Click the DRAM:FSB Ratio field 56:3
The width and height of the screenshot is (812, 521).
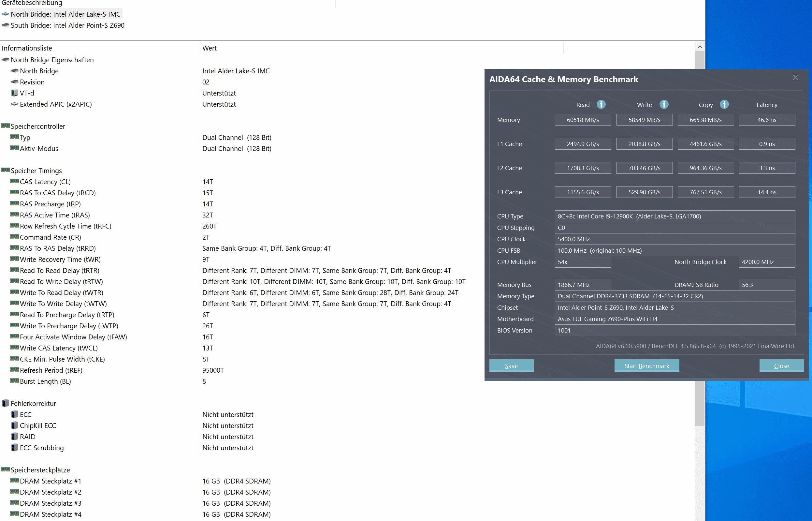click(x=767, y=285)
